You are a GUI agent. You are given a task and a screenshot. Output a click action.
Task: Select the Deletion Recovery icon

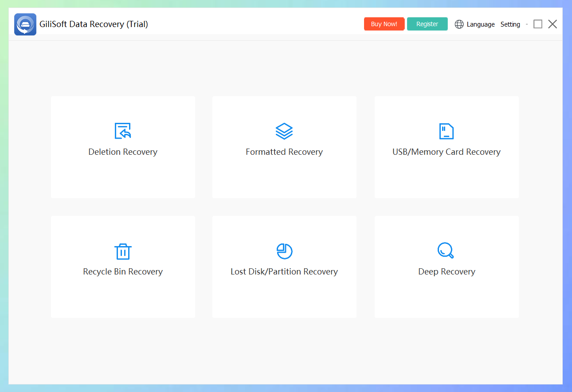coord(123,131)
